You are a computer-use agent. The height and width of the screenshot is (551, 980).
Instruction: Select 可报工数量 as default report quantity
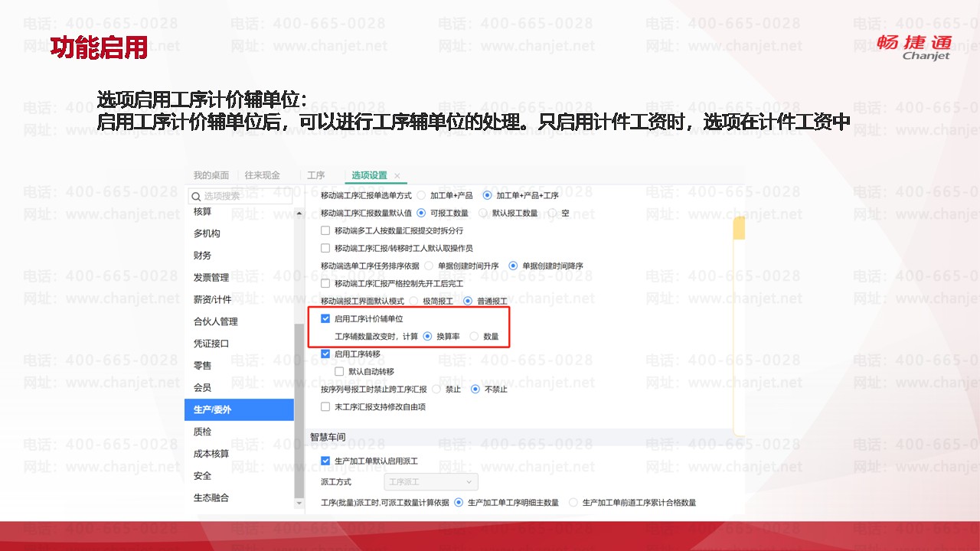pos(421,213)
